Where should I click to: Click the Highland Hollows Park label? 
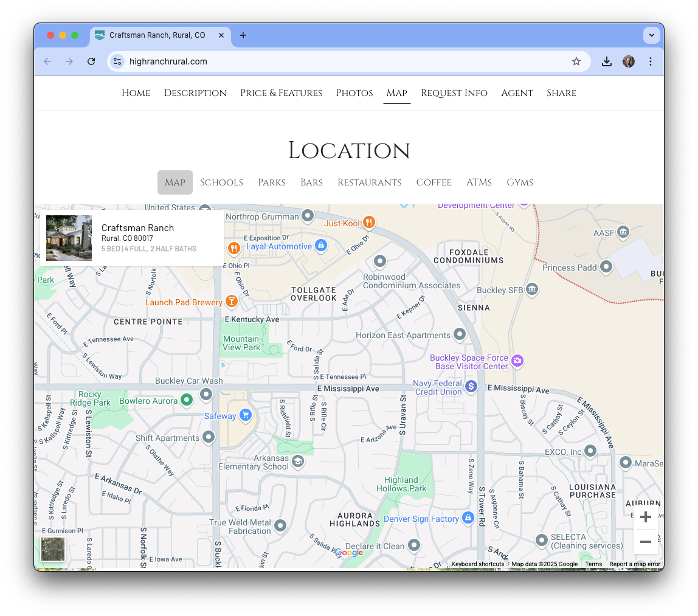pos(401,484)
